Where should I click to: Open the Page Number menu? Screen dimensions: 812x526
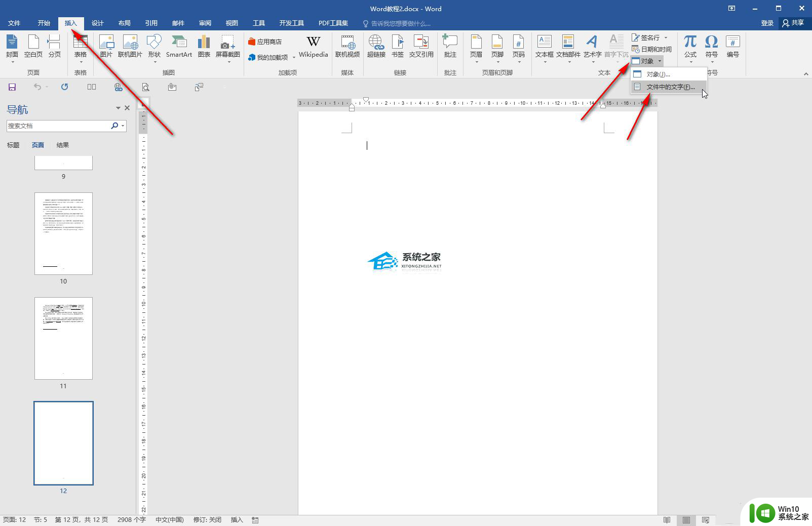click(x=519, y=48)
